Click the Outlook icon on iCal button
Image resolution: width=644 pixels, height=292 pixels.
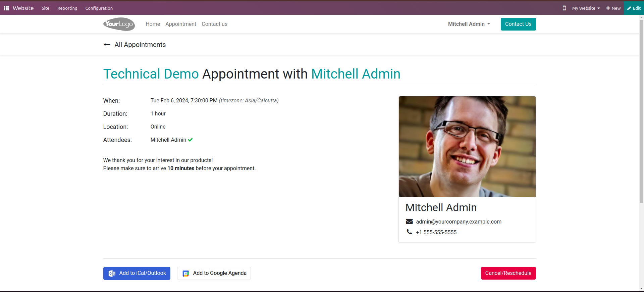point(112,274)
